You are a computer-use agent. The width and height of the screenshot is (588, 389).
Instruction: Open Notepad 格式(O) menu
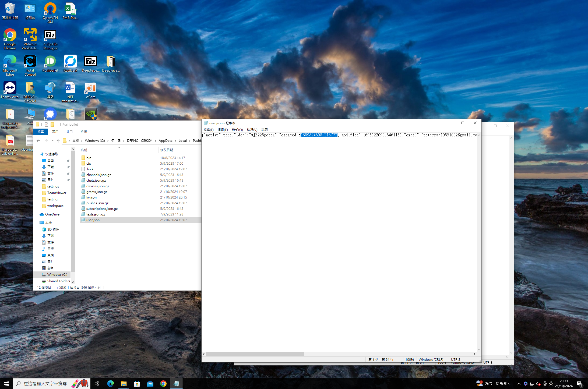point(237,130)
